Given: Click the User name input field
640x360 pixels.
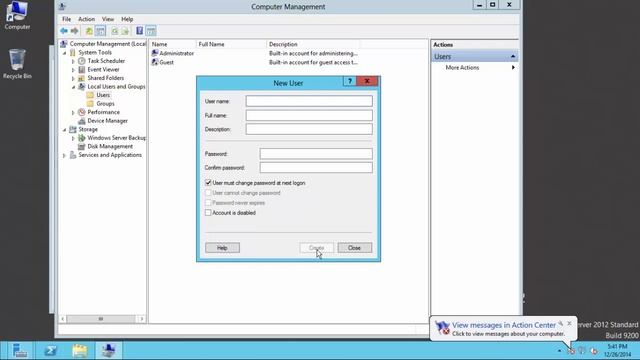Looking at the screenshot, I should click(309, 101).
